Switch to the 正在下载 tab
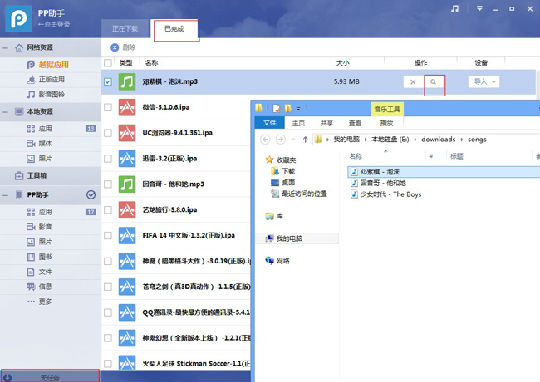Screen dimensions: 540x382 [125, 29]
